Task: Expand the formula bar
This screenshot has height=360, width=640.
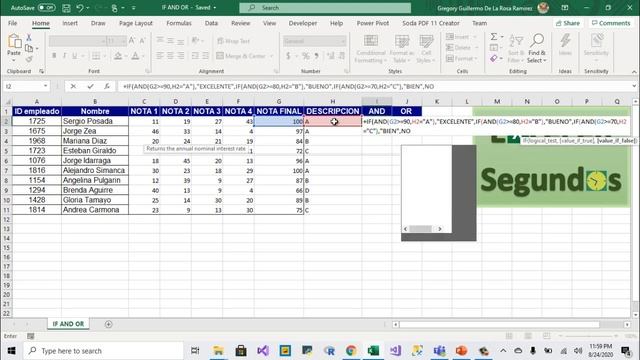Action: 634,86
